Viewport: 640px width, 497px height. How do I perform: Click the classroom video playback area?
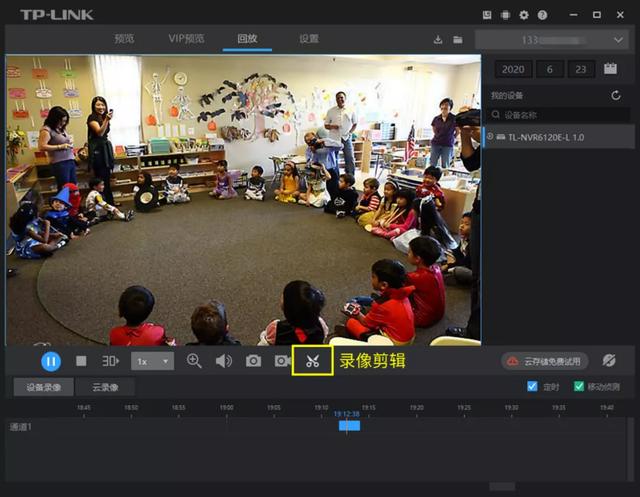coord(243,200)
